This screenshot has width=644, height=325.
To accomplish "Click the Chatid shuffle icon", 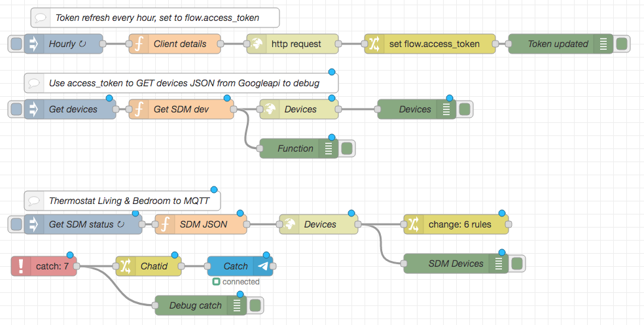I will tap(125, 266).
